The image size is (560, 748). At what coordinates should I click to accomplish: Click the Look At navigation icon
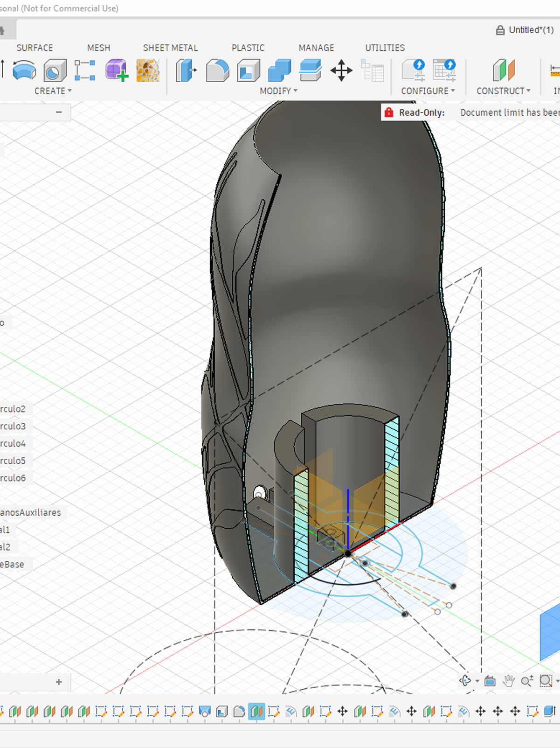coord(490,681)
